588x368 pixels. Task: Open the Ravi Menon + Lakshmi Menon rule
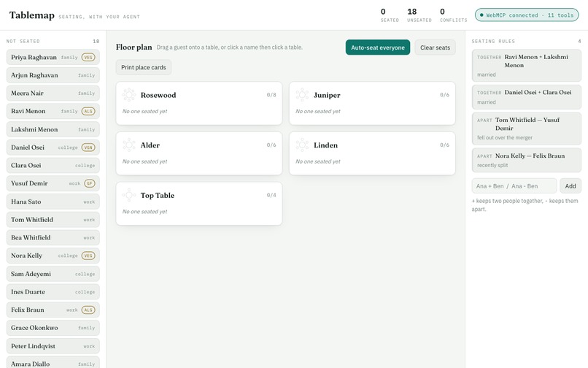[x=527, y=65]
